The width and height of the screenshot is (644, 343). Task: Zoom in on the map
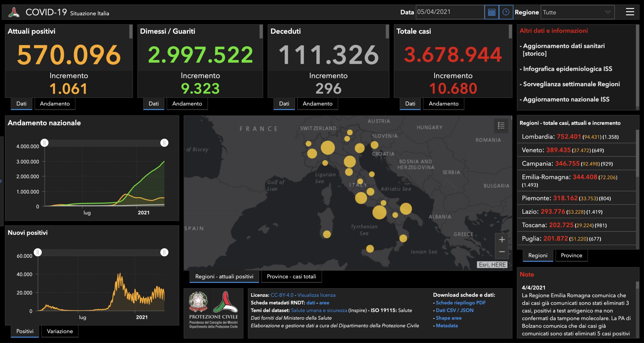pos(502,240)
